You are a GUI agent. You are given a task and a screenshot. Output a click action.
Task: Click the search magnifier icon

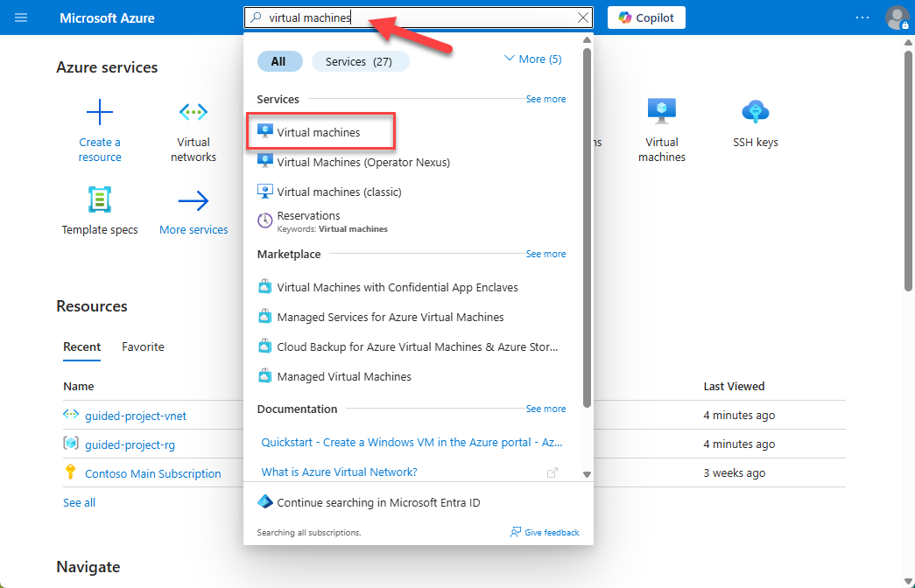(256, 17)
